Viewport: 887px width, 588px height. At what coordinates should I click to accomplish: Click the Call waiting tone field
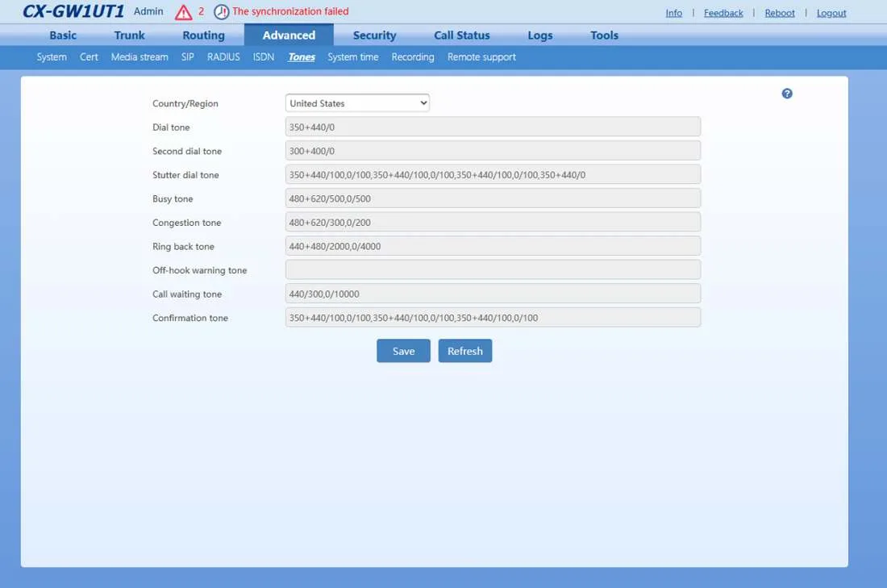click(493, 293)
